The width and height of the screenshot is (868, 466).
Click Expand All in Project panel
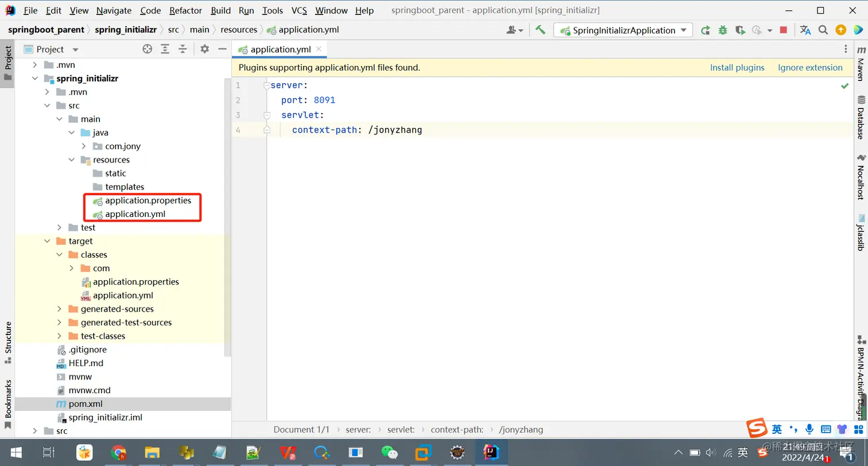(165, 49)
